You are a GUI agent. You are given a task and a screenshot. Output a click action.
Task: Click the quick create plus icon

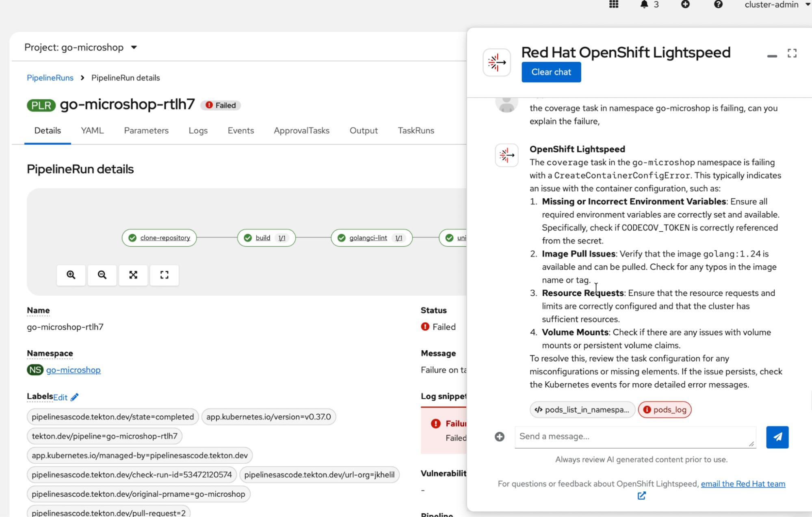coord(685,4)
